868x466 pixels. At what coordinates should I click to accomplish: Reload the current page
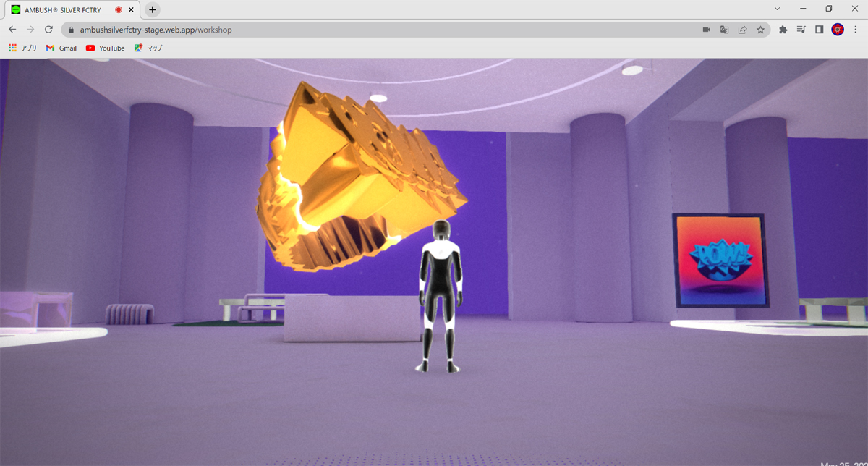[48, 30]
